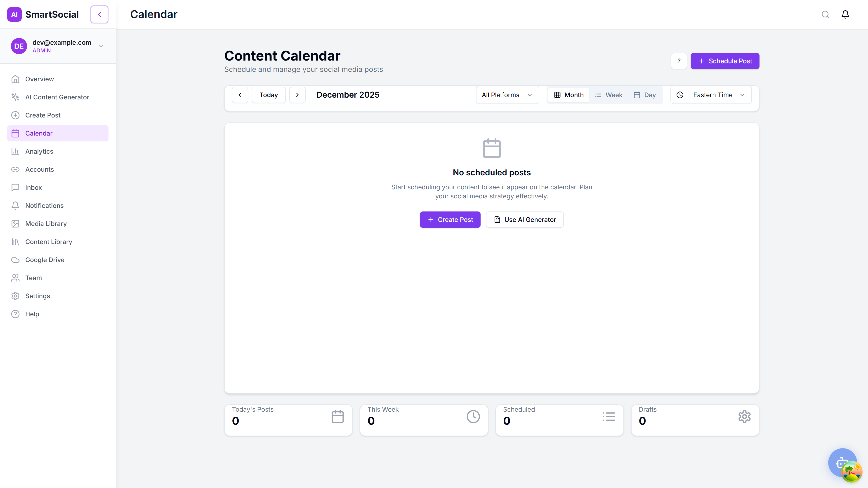This screenshot has height=488, width=868.
Task: Toggle Month view on
Action: point(568,95)
